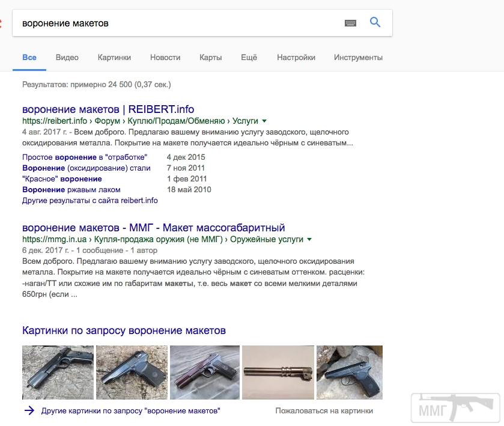Open the on-screen keyboard icon

tap(350, 23)
